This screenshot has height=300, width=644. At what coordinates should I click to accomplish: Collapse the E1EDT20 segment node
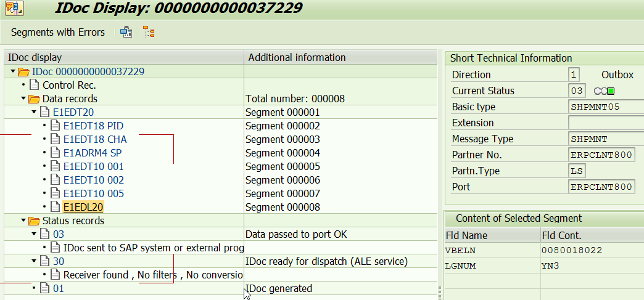point(34,112)
